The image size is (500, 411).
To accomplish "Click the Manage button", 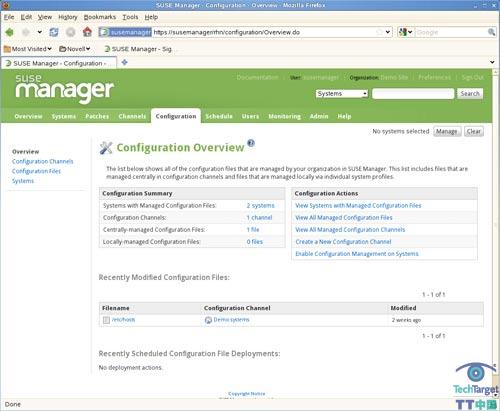I will pos(447,131).
